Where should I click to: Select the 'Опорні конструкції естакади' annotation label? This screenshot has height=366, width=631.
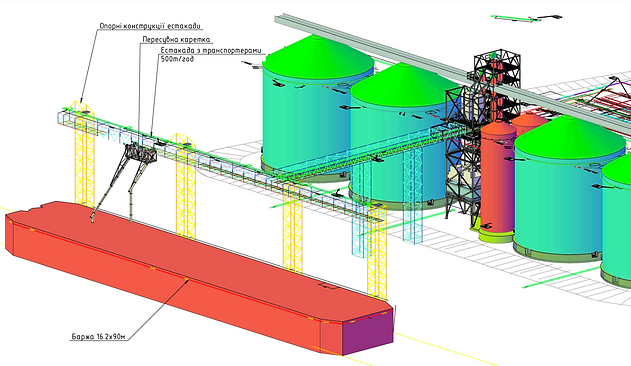point(150,26)
